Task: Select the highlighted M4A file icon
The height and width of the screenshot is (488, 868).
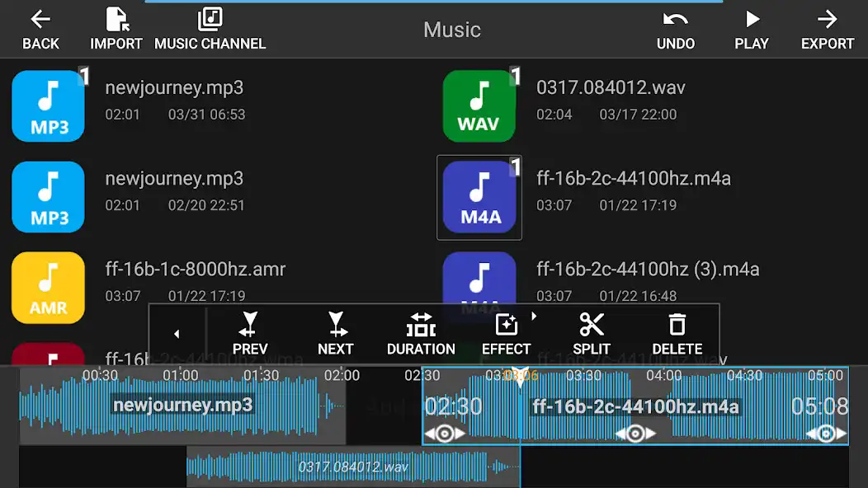Action: [x=479, y=197]
